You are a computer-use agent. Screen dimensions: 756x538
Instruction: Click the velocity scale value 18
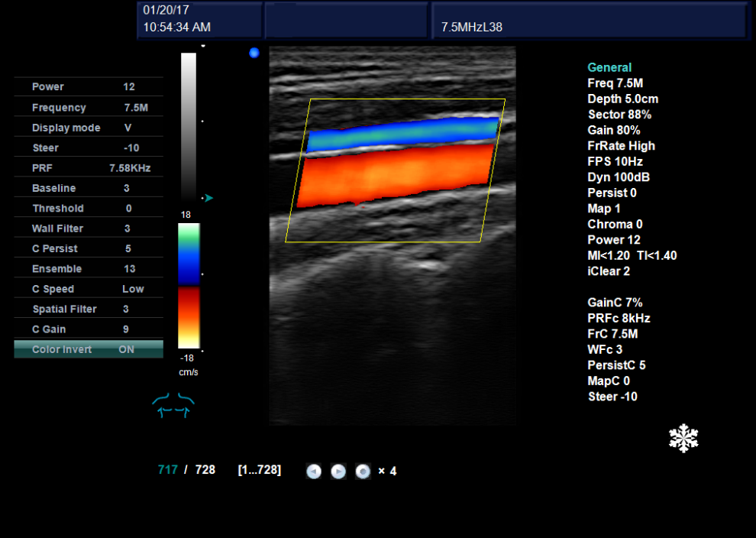tap(186, 215)
